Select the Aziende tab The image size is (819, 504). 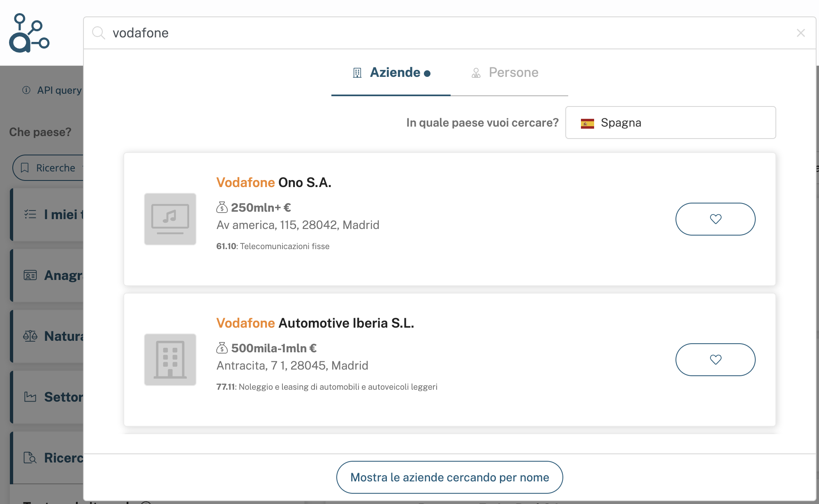(x=391, y=73)
